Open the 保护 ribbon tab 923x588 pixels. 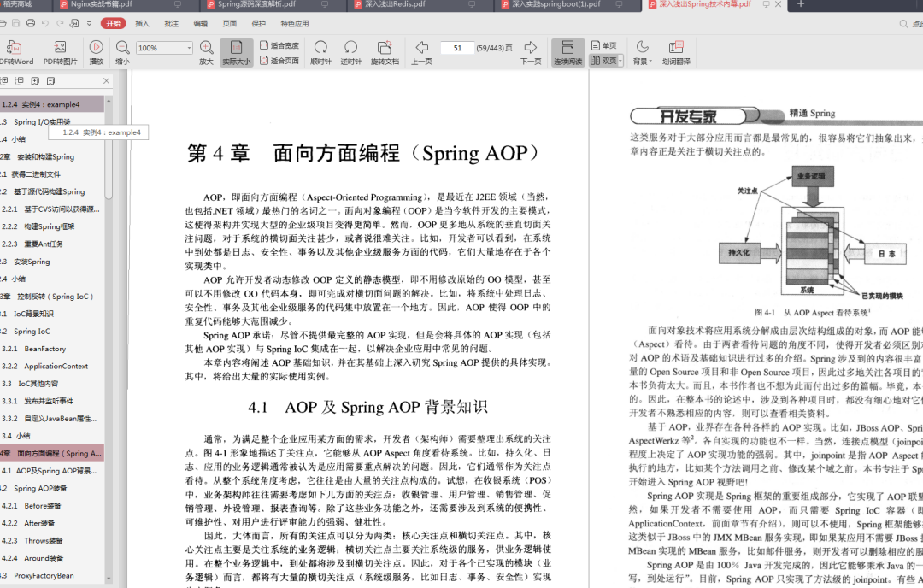click(258, 24)
